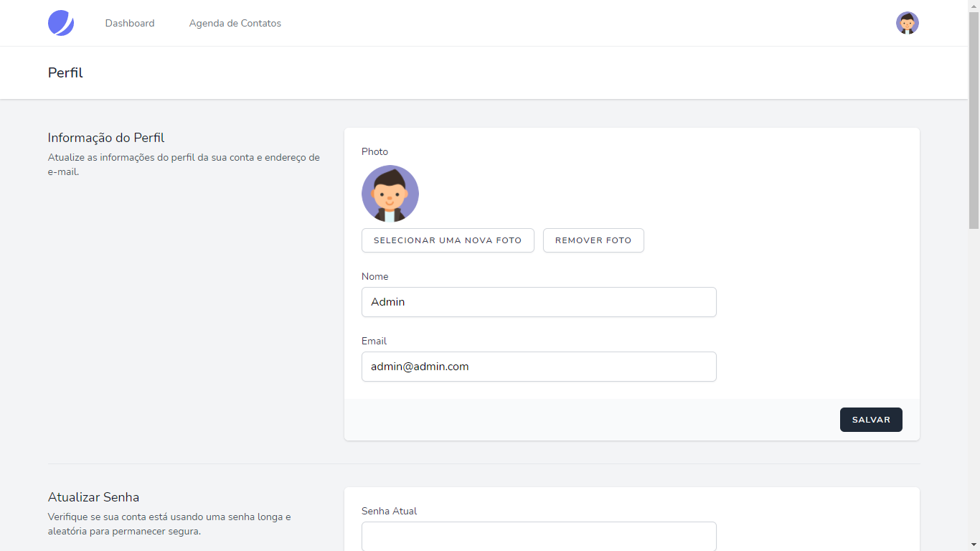Image resolution: width=980 pixels, height=551 pixels.
Task: Click the 'Atualize as informações do perfil' description
Action: point(184,164)
